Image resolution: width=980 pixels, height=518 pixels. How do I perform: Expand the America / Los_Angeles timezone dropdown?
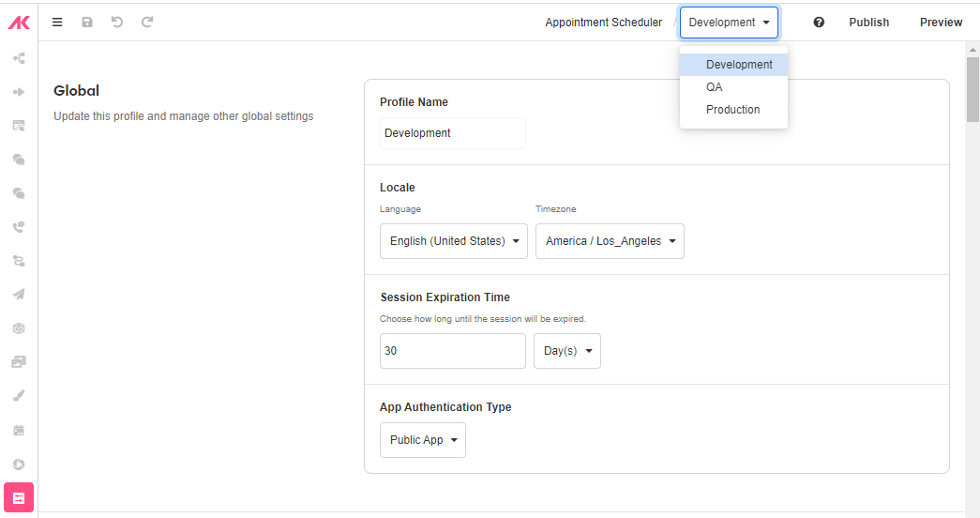(x=610, y=241)
